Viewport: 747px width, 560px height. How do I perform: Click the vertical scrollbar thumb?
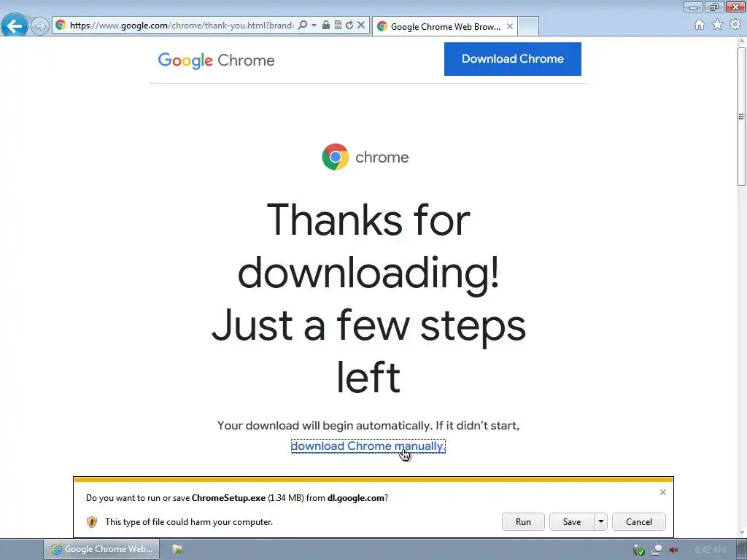pyautogui.click(x=741, y=116)
